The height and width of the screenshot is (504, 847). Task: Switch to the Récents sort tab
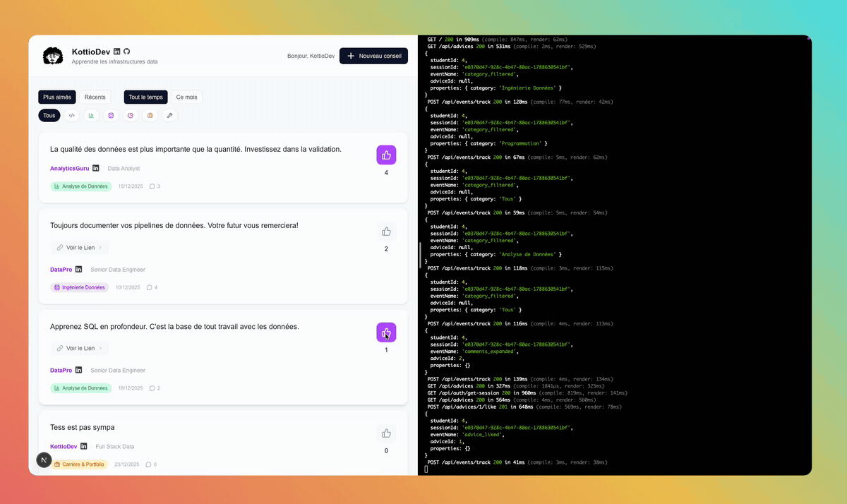click(x=95, y=97)
